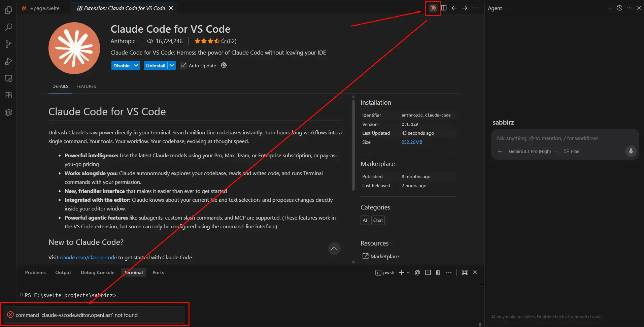Viewport: 644px width, 327px height.
Task: Close the Claude Code extension tab
Action: point(171,8)
